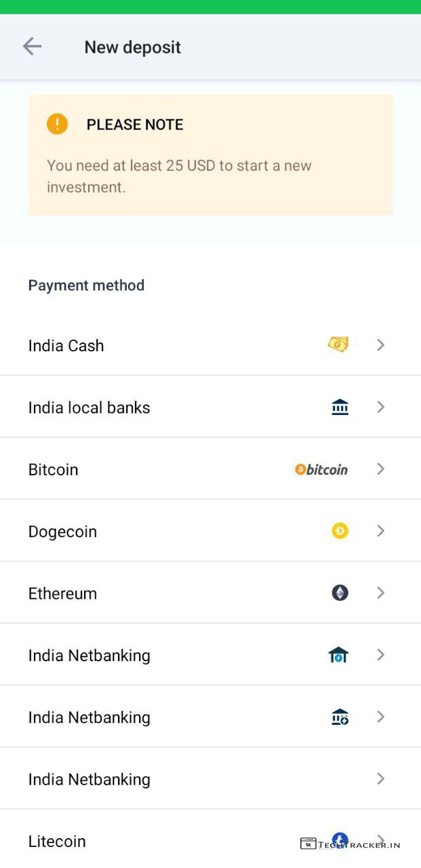Image resolution: width=421 pixels, height=868 pixels.
Task: Tap the Bitcoin label text
Action: tap(53, 470)
